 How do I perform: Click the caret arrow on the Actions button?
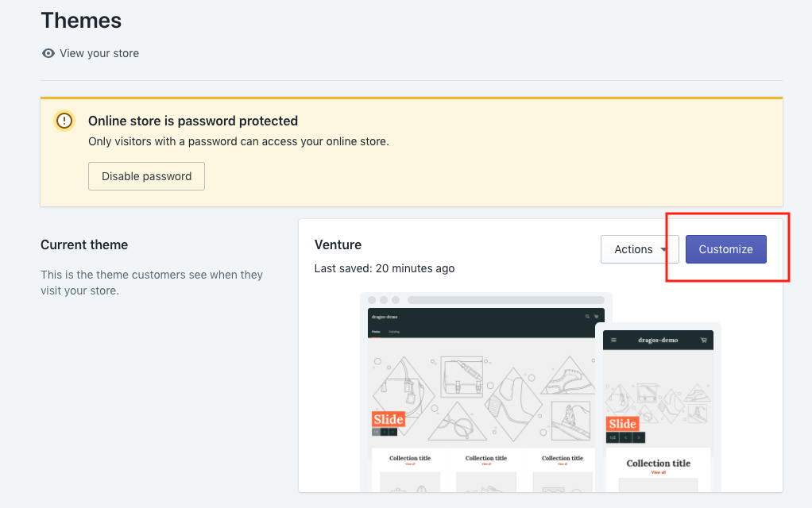(661, 250)
